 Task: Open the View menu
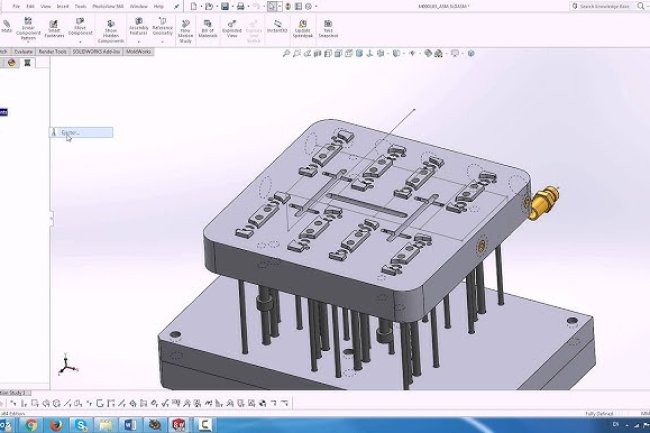coord(46,7)
